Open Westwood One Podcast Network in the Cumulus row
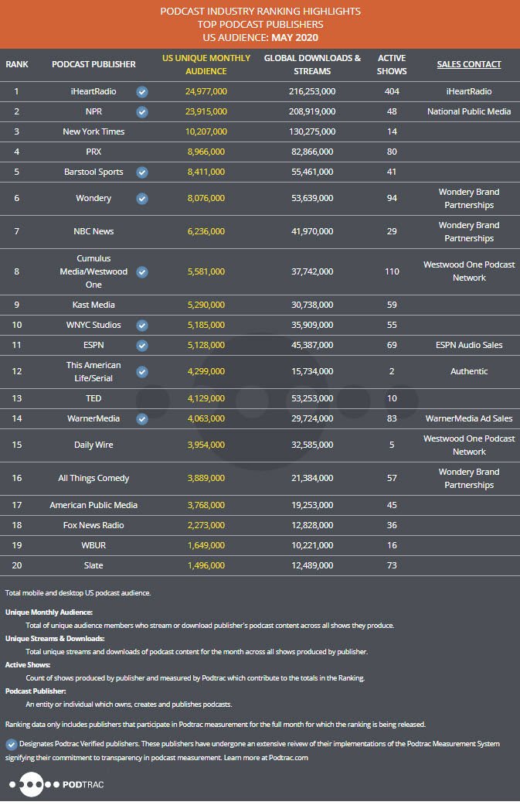This screenshot has height=812, width=520. tap(469, 271)
